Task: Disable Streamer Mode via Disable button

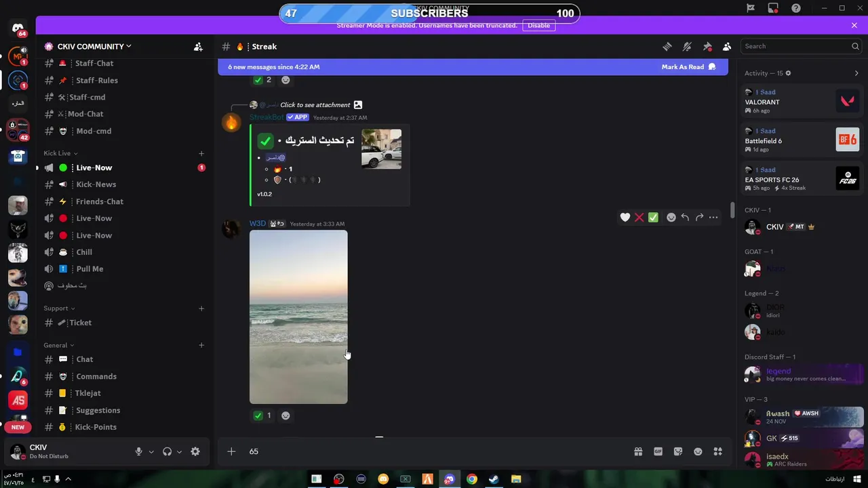Action: coord(539,25)
